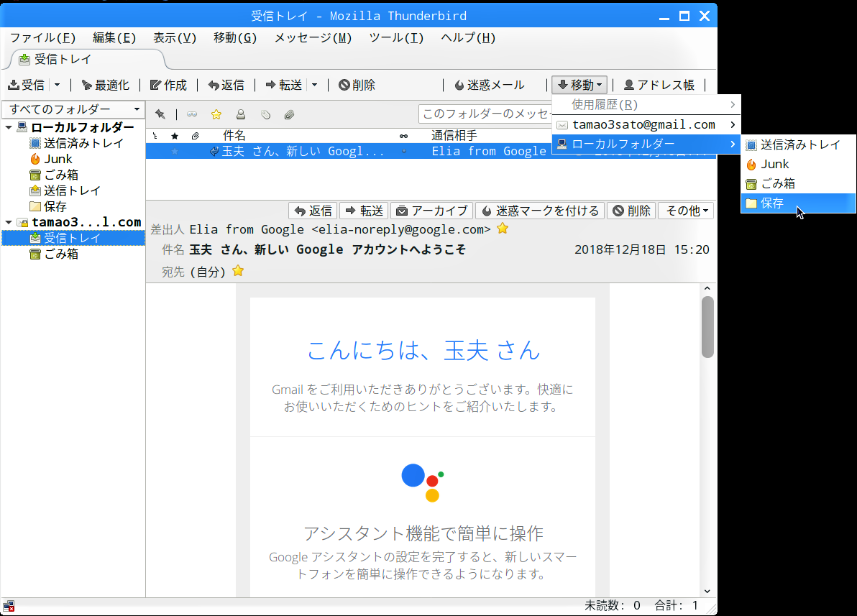Open the ファイル(F) menu

(42, 37)
